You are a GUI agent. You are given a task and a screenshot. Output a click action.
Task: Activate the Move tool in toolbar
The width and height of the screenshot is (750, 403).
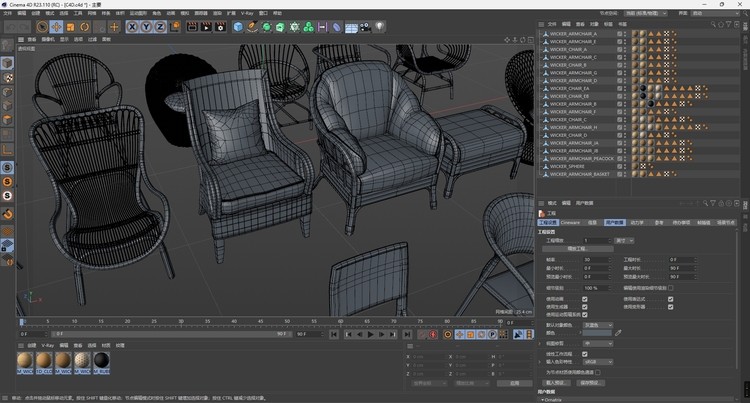[56, 27]
